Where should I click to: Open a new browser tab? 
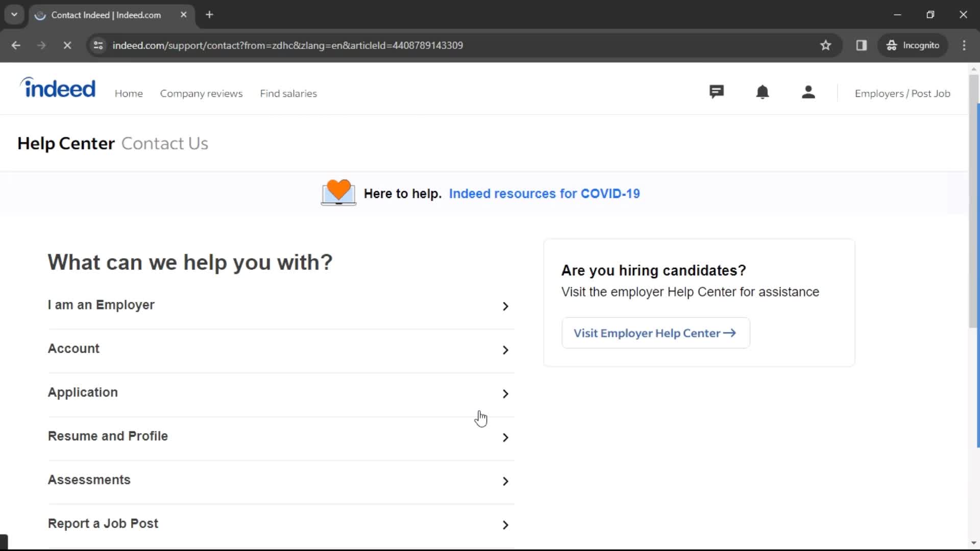tap(209, 15)
